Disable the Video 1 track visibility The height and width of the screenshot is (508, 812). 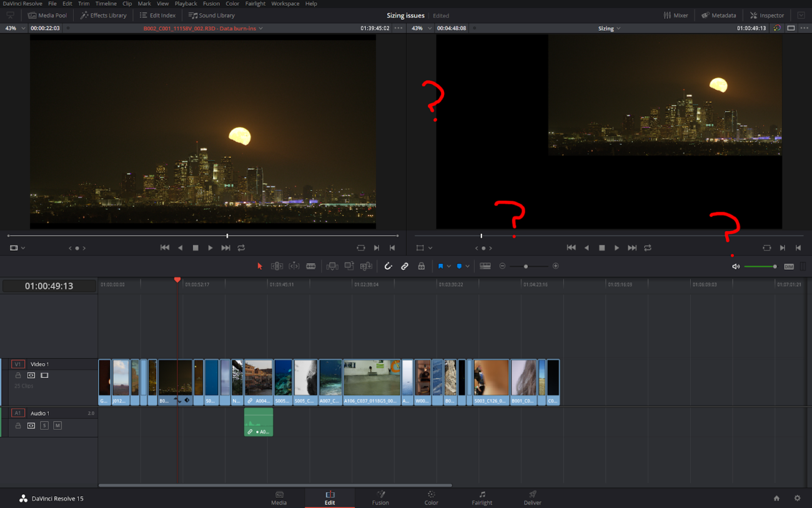point(44,376)
